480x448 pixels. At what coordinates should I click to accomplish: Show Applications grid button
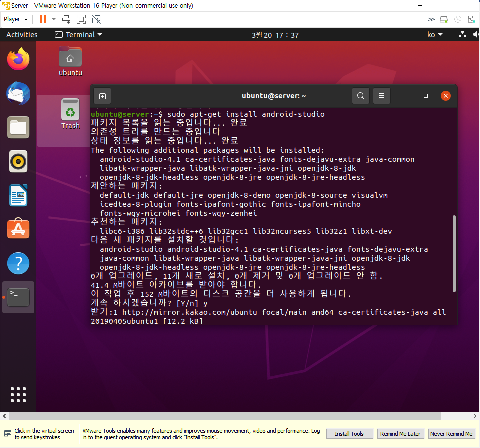point(18,394)
